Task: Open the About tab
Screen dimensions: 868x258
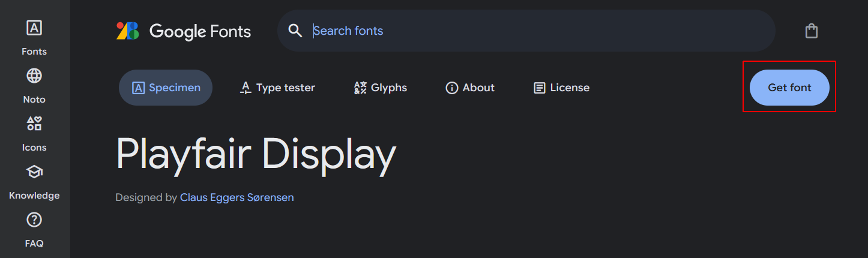Action: pyautogui.click(x=470, y=88)
